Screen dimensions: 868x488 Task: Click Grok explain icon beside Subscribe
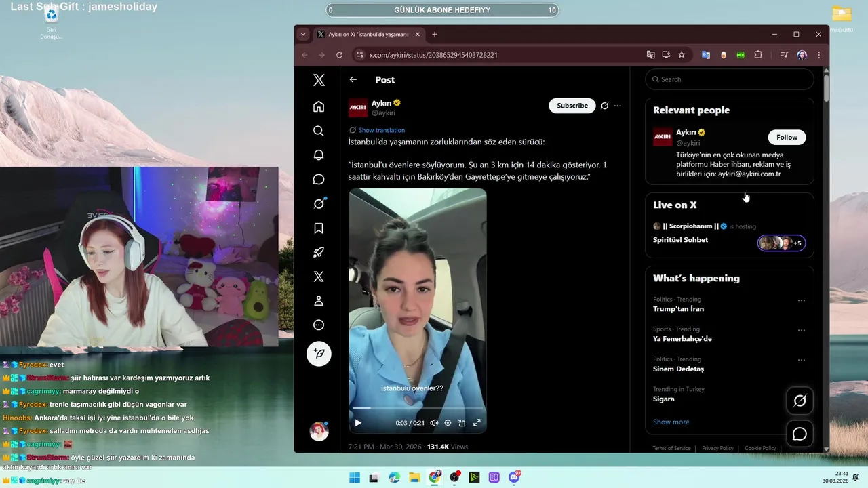(x=605, y=106)
